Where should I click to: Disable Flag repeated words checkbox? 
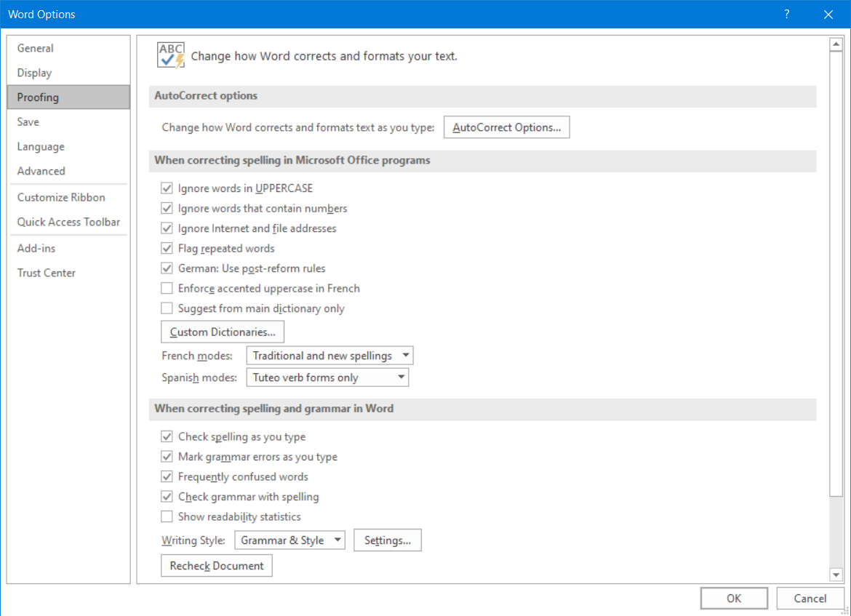[x=167, y=249]
